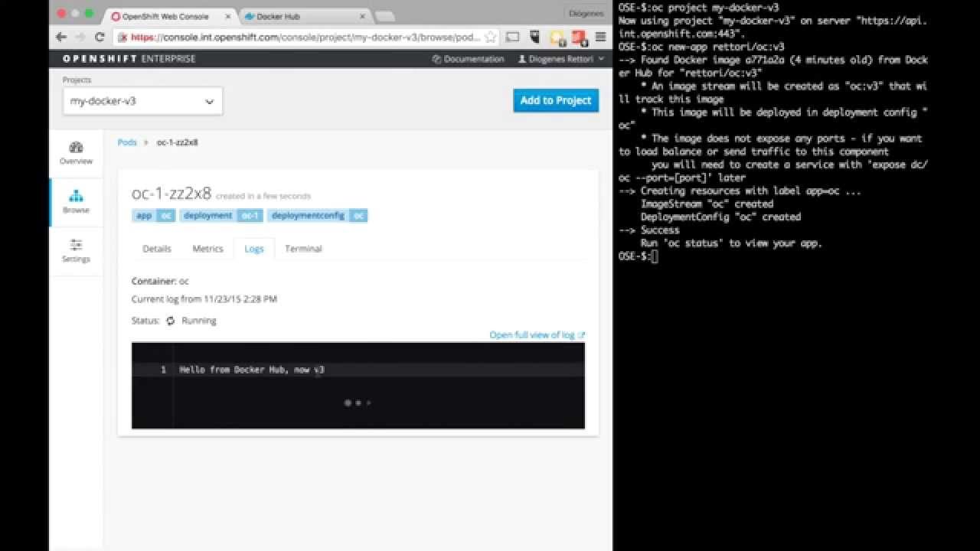This screenshot has height=551, width=980.
Task: Click the yellow extension icon
Action: click(x=557, y=37)
